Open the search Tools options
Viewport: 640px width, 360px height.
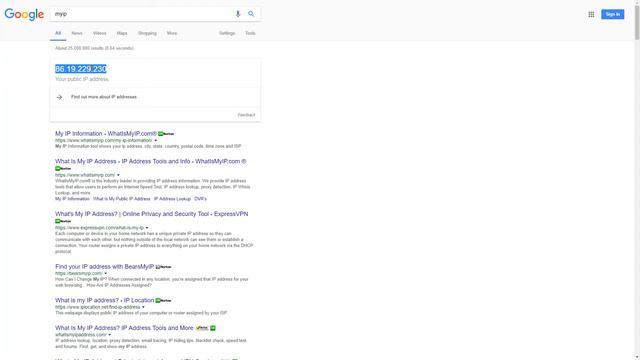250,33
